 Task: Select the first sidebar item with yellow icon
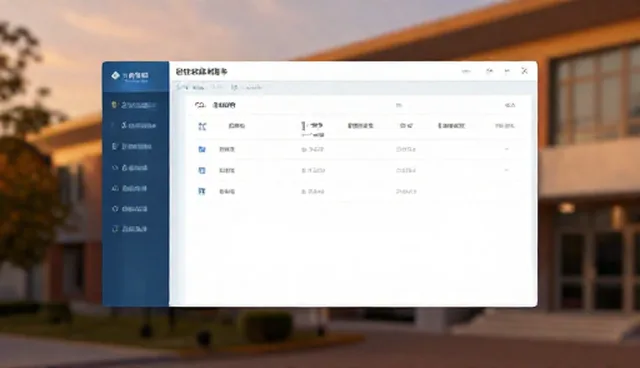coord(134,105)
